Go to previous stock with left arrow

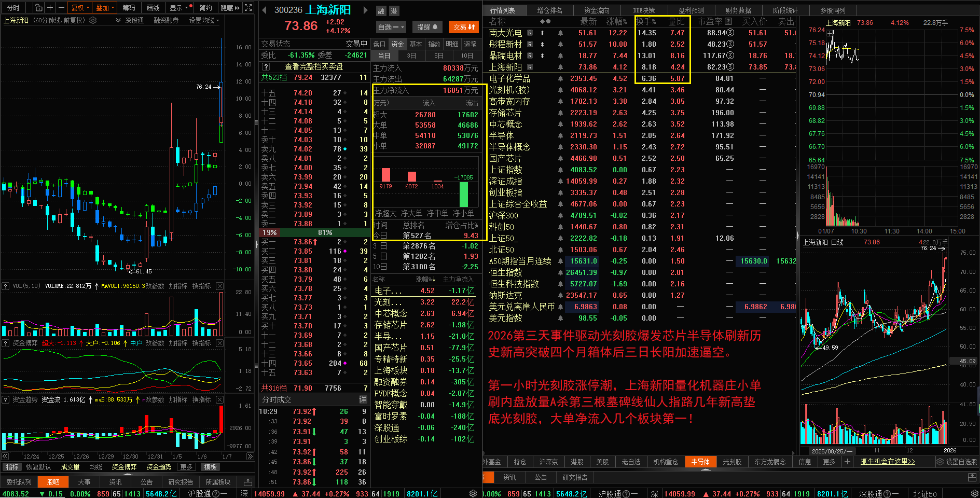264,10
